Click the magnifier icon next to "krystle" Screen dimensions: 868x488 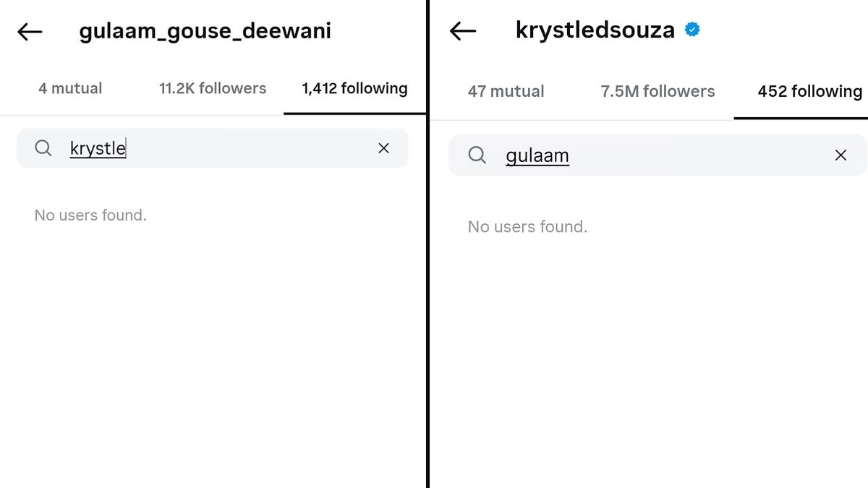tap(43, 148)
